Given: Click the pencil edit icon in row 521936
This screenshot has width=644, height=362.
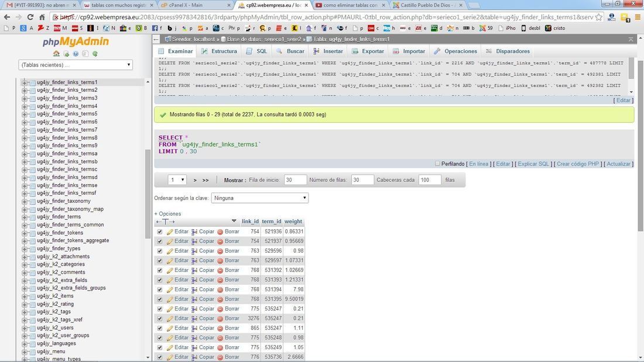Looking at the screenshot, I should coord(170,232).
